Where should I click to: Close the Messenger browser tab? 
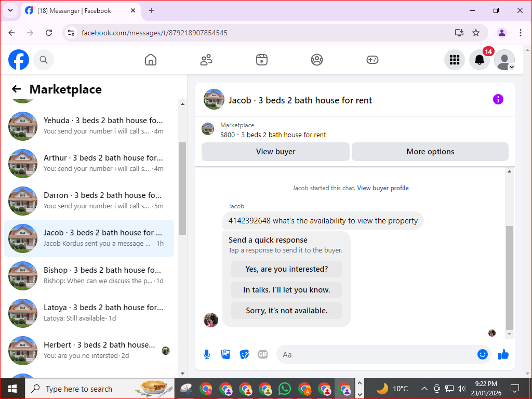pos(133,10)
